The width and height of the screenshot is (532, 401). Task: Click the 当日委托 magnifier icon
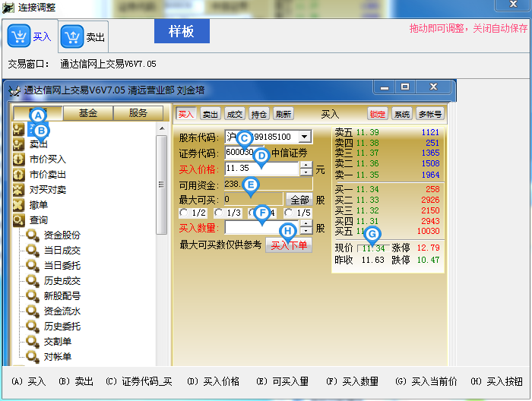pyautogui.click(x=33, y=265)
